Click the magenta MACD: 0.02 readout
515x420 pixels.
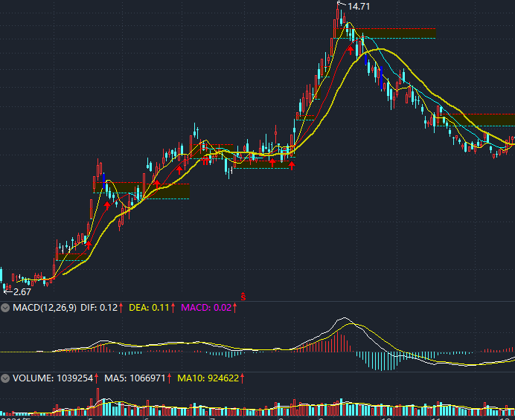click(x=207, y=307)
